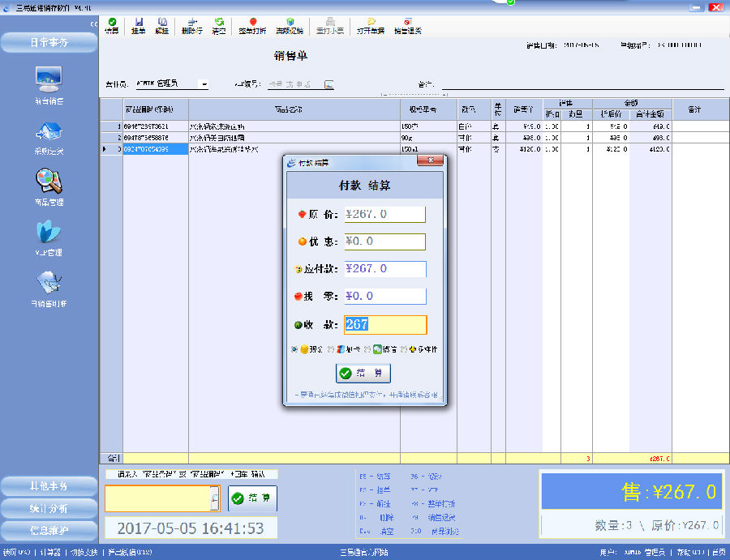The width and height of the screenshot is (730, 560).
Task: Click the 备注 remark input line
Action: (x=583, y=84)
